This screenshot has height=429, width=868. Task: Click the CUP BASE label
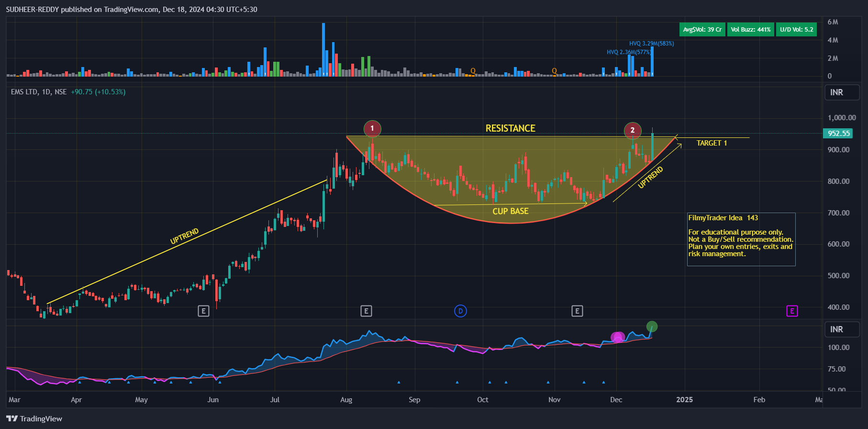click(511, 211)
